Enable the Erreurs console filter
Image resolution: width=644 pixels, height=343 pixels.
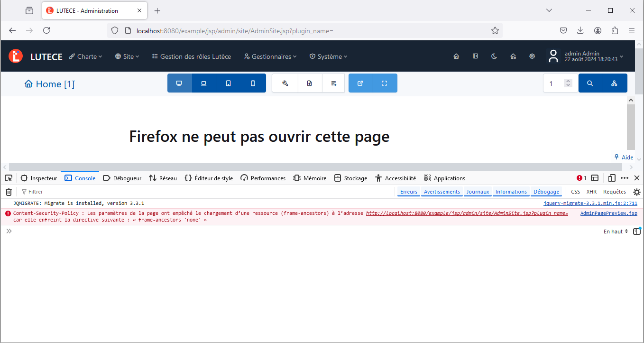coord(408,191)
